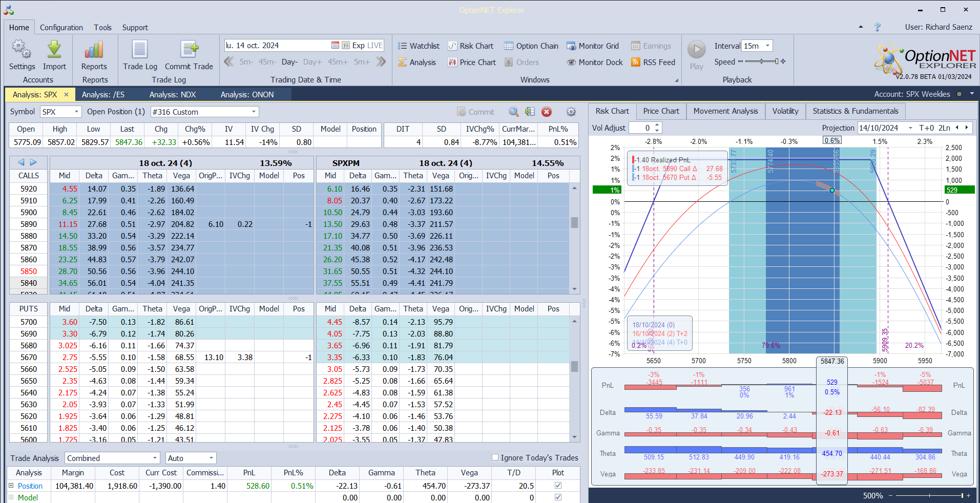
Task: Open the Auto dropdown in Trade Analysis
Action: pos(211,458)
